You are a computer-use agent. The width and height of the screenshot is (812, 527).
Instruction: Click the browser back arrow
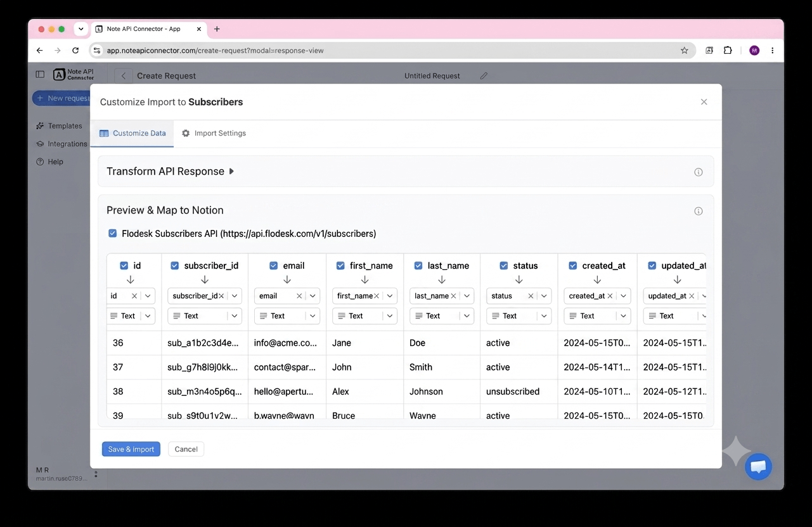coord(40,51)
